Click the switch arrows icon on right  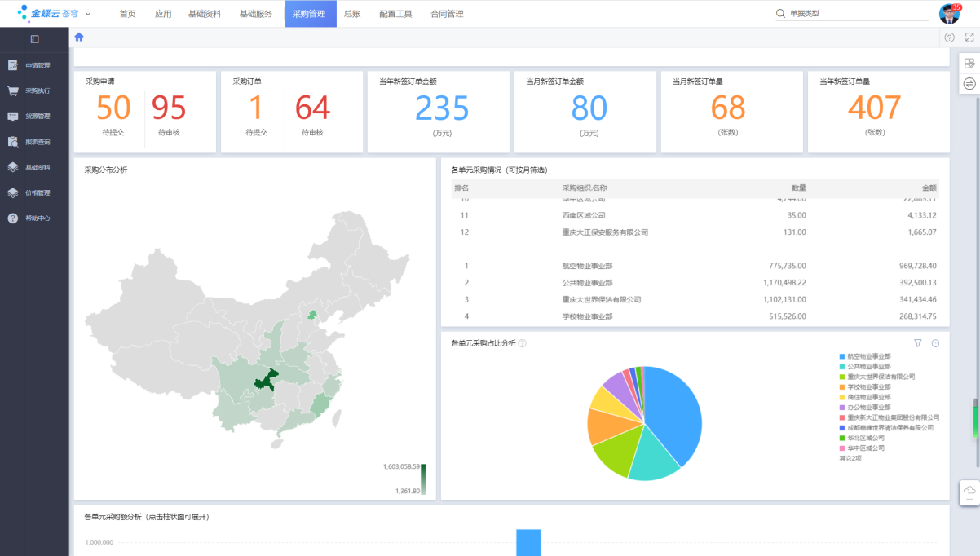969,83
